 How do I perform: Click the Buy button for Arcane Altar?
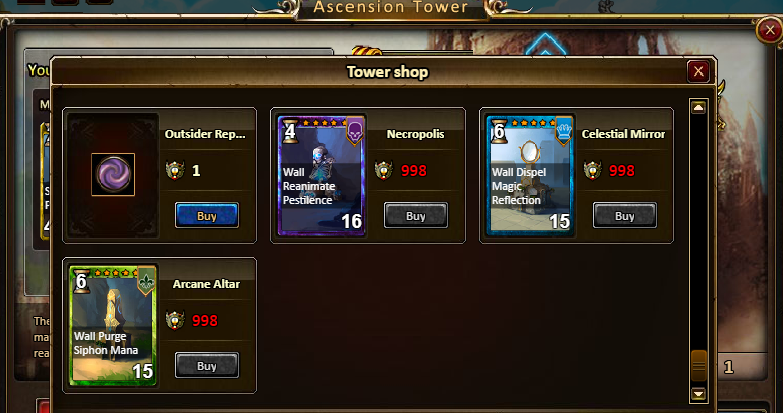coord(207,365)
